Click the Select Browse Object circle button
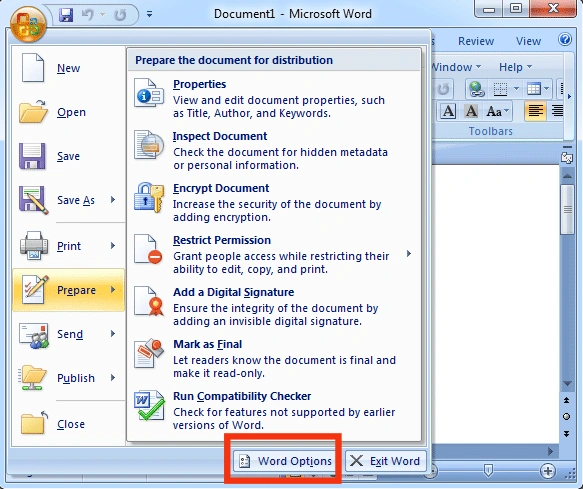The image size is (583, 489). coord(566,416)
